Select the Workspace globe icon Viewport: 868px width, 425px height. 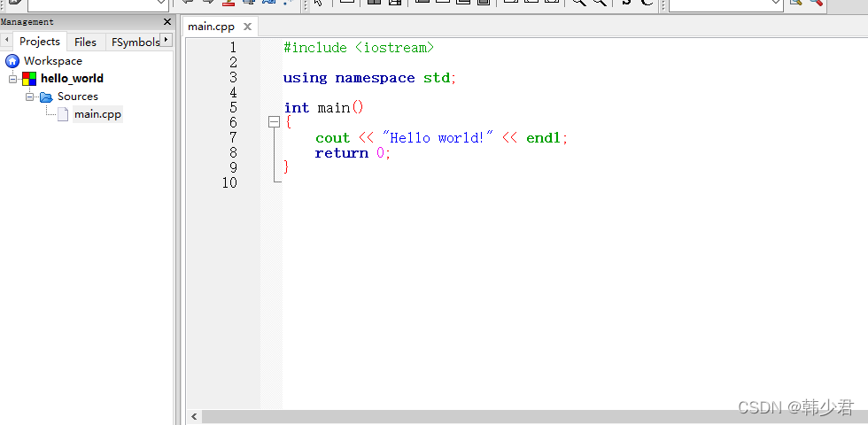pos(12,61)
